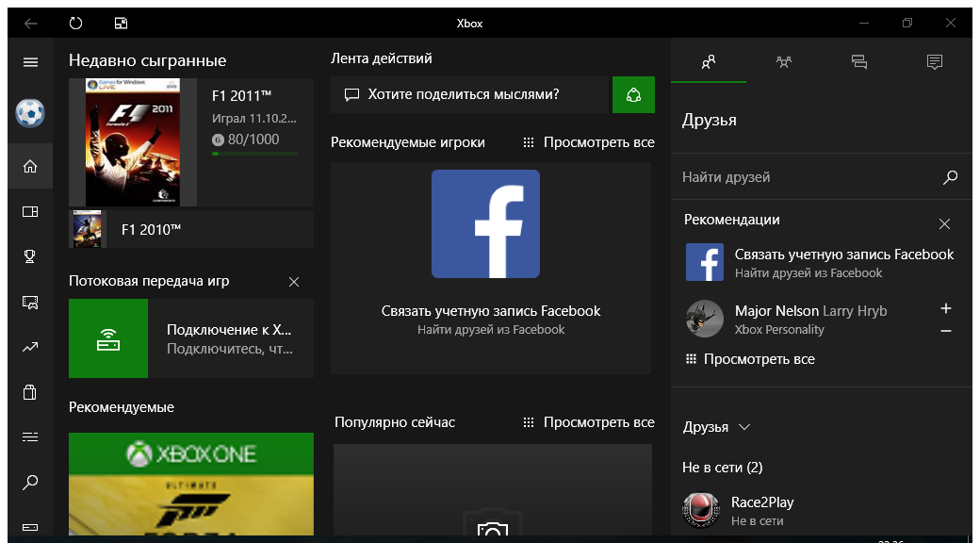Click the F1 2010™ title

(152, 230)
